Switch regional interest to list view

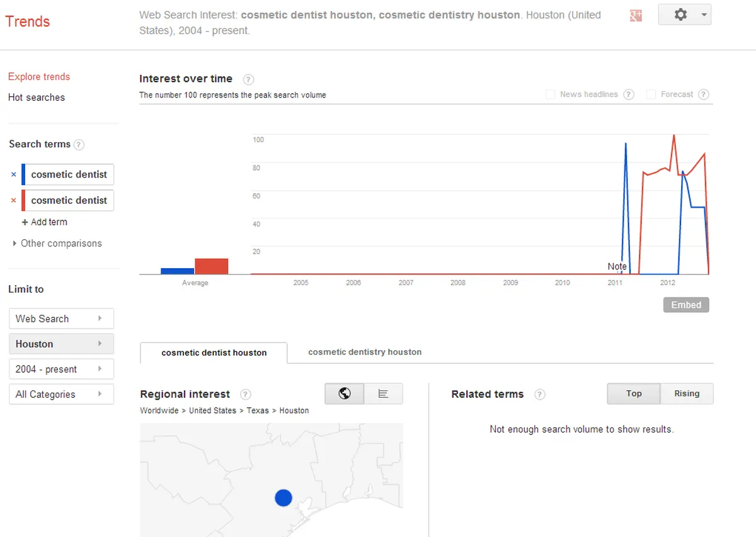[x=383, y=393]
